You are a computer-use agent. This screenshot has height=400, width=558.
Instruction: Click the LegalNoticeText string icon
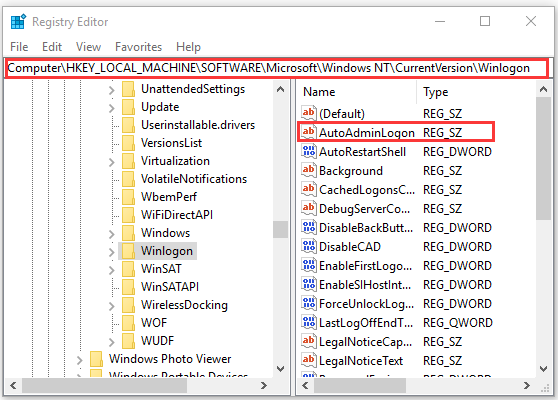pos(308,361)
